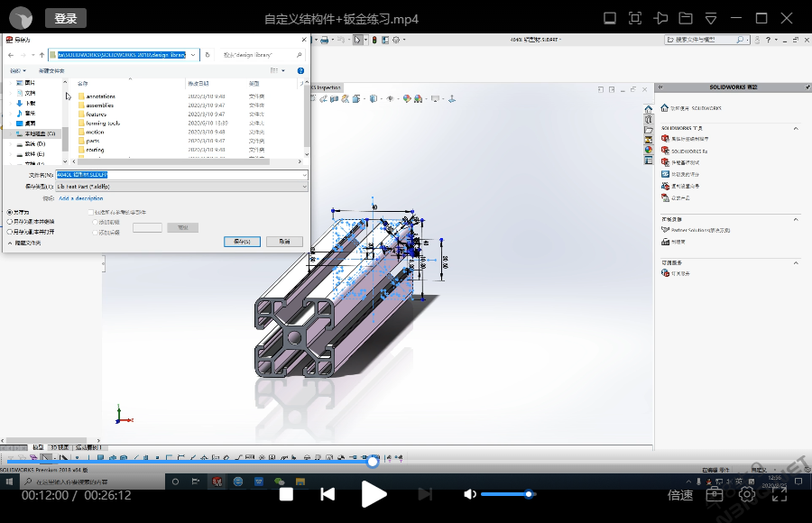Select the 软件 (E:) drive
Viewport: 812px width, 523px height.
(x=34, y=154)
